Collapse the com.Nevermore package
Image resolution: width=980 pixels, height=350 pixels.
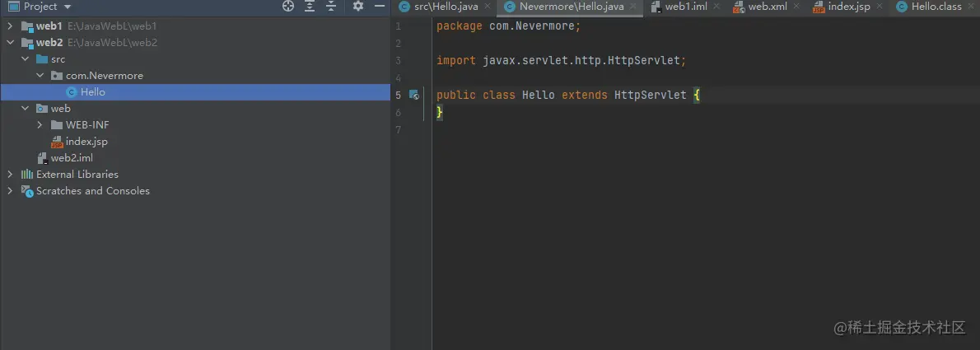(x=40, y=76)
